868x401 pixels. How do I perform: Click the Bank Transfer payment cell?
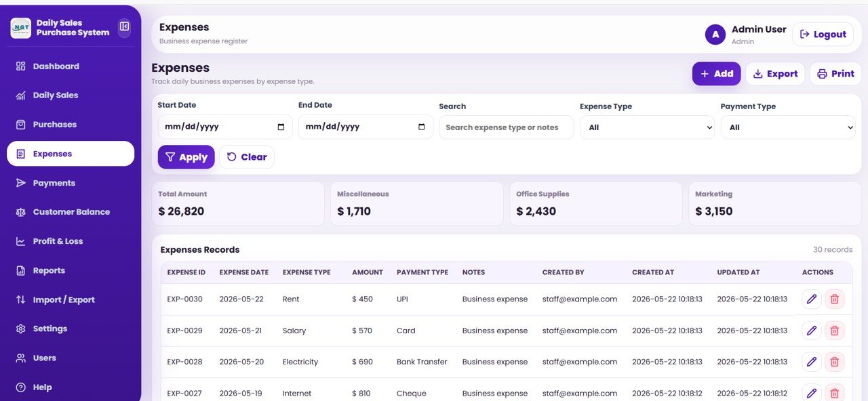[422, 362]
